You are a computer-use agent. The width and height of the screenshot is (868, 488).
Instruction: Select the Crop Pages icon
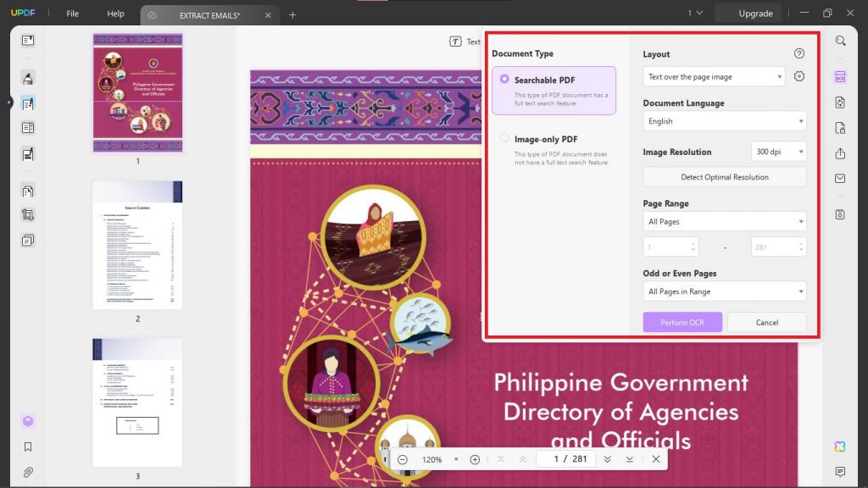27,214
